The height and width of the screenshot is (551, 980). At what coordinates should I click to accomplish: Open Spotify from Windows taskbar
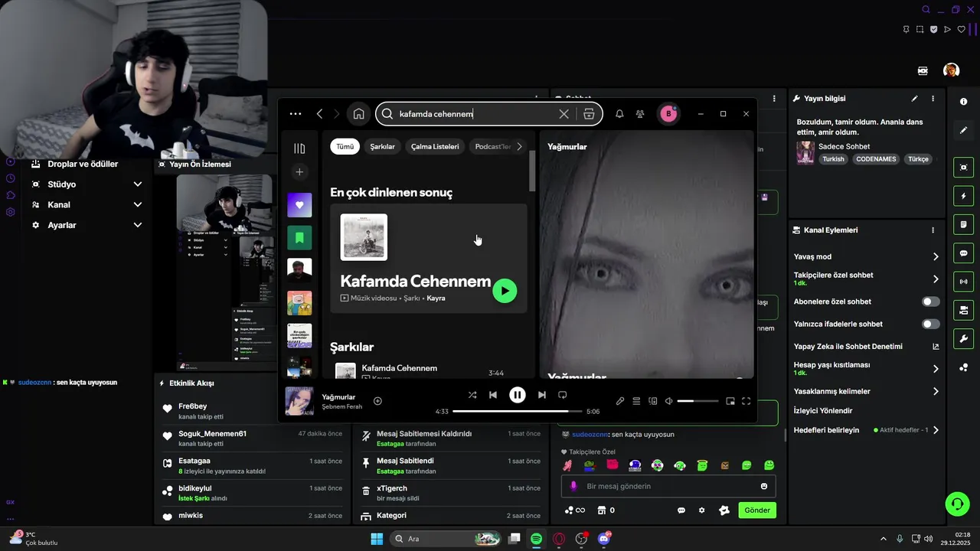coord(537,539)
